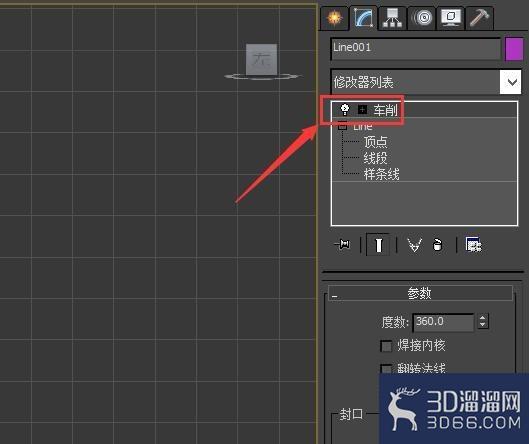Open the Utilities hammer tab
Screen dimensions: 529x444
[479, 17]
